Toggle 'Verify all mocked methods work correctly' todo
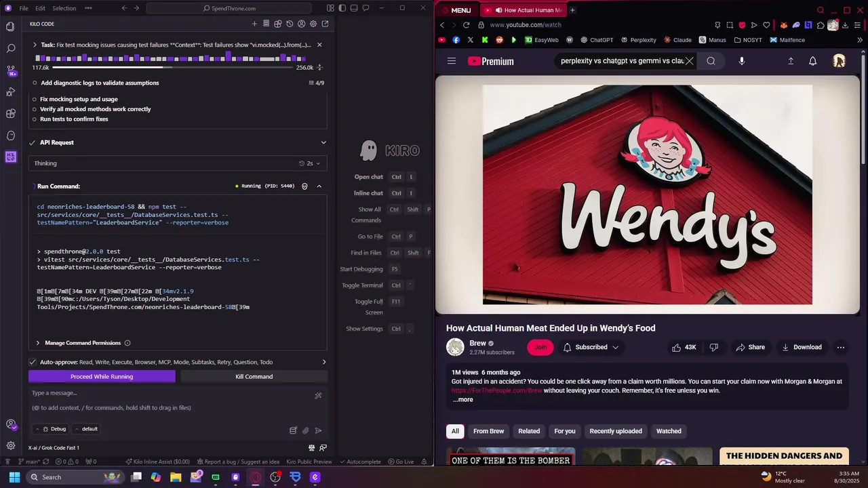The width and height of the screenshot is (868, 488). [35, 109]
